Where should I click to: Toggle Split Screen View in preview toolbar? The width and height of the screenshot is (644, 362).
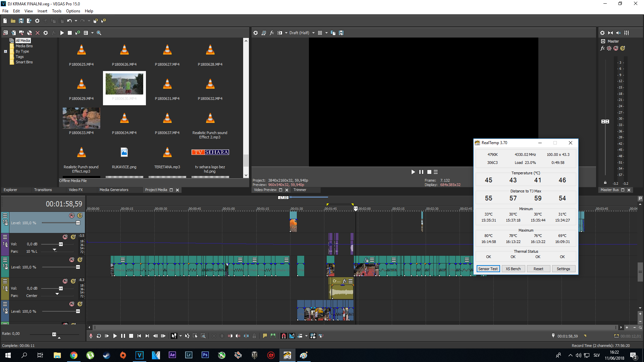pos(280,33)
